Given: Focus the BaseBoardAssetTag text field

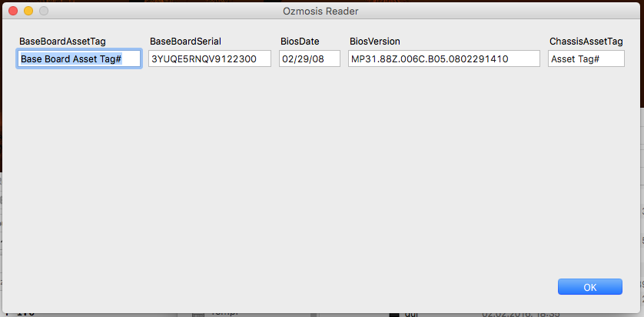Looking at the screenshot, I should 78,58.
